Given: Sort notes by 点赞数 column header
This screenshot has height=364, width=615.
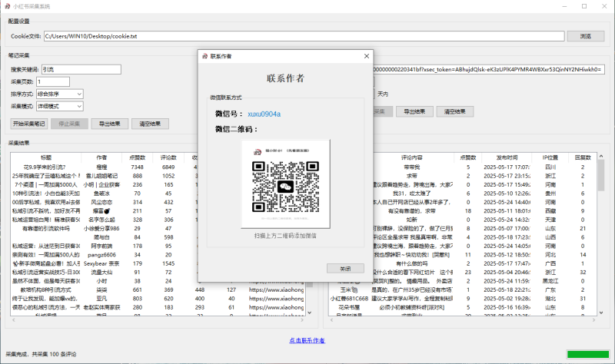Looking at the screenshot, I should (138, 157).
